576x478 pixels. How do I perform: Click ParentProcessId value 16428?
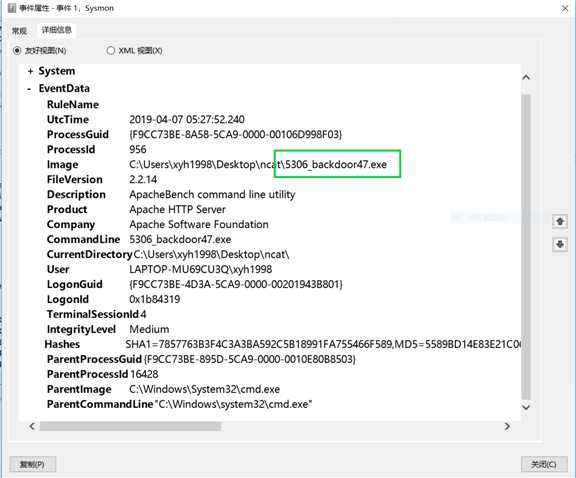click(144, 374)
